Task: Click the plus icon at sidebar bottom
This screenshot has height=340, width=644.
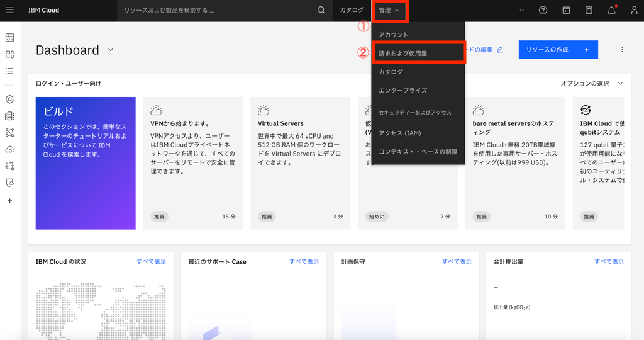Action: tap(10, 201)
